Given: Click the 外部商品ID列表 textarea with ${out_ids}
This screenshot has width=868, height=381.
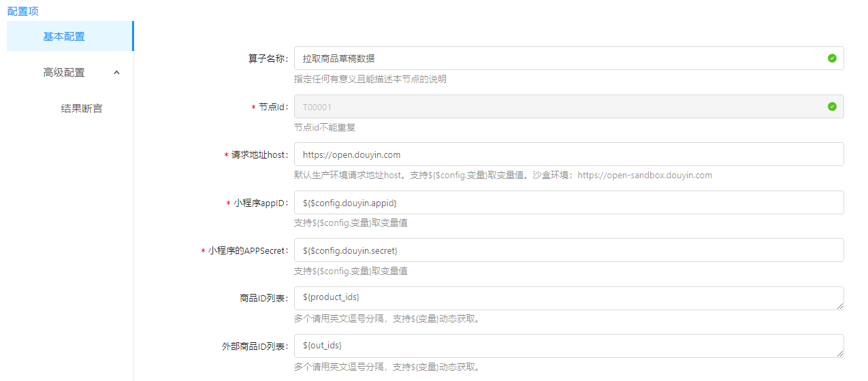Looking at the screenshot, I should coord(558,346).
